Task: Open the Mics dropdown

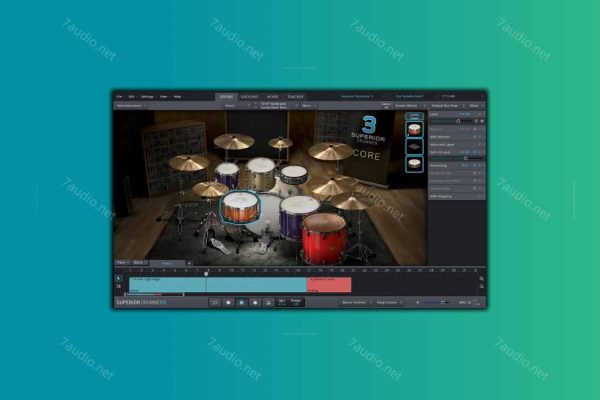Action: point(309,106)
